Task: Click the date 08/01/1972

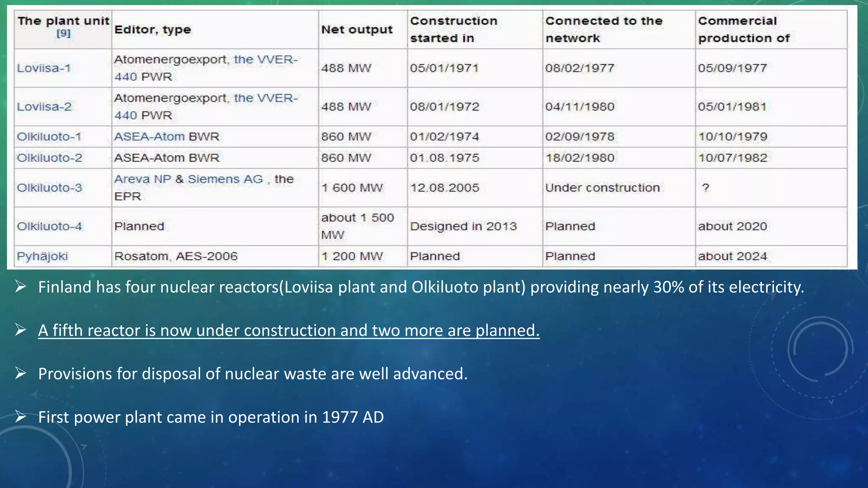Action: (444, 107)
